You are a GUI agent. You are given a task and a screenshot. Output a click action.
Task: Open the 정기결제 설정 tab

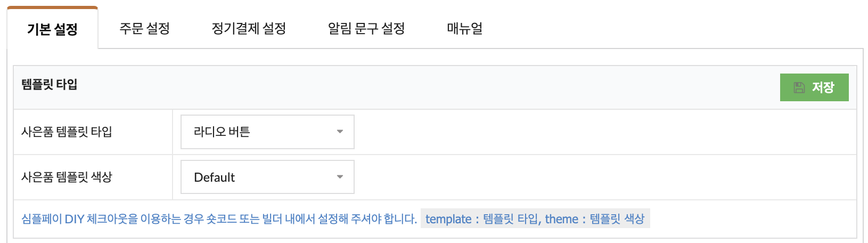click(249, 28)
